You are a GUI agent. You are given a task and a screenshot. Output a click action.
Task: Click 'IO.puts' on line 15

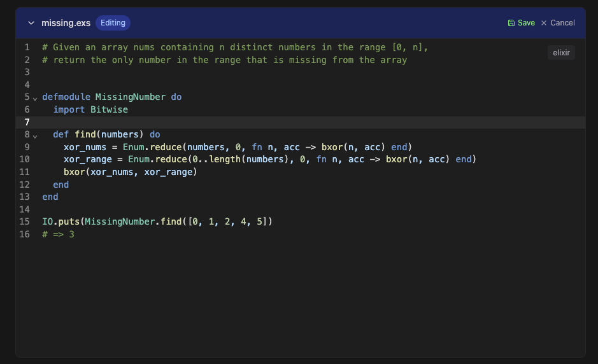(x=61, y=221)
